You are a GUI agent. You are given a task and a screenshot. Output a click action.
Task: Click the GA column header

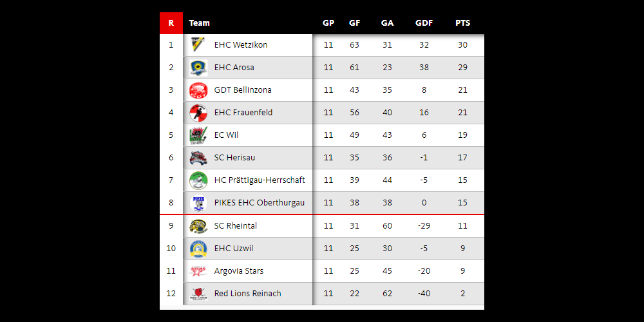[x=387, y=23]
